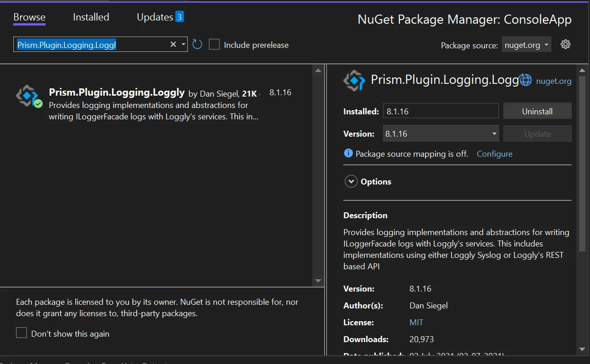The image size is (590, 364).
Task: Click NuGet Package Manager: ConsoleApp title
Action: [x=465, y=20]
